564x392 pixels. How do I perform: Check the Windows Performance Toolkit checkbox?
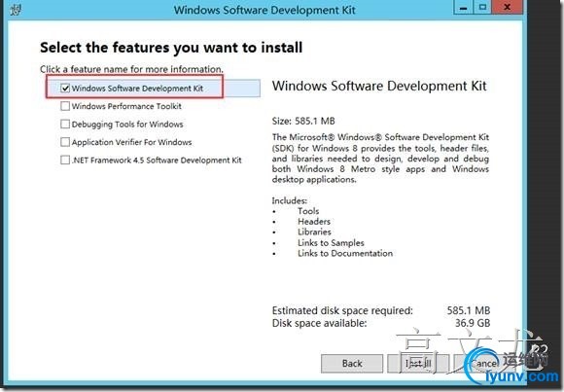click(65, 106)
